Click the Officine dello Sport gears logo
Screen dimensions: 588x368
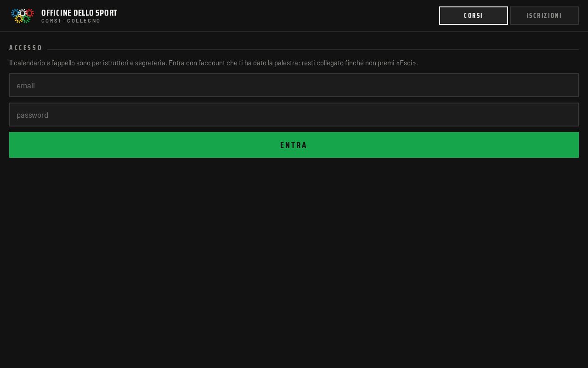[23, 16]
